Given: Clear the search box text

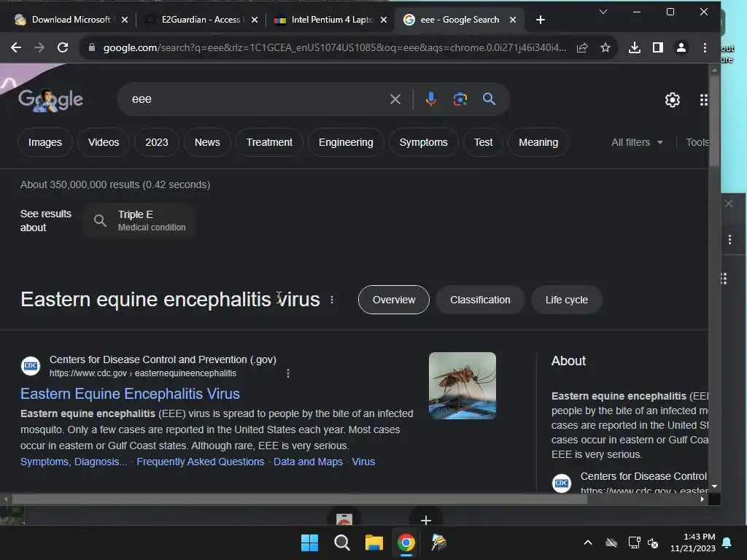Looking at the screenshot, I should click(395, 99).
